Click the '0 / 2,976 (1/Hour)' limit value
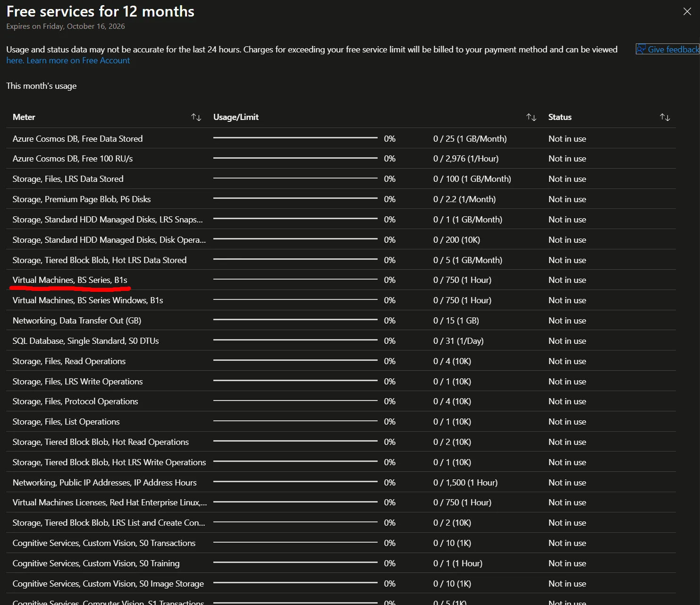700x605 pixels. tap(466, 159)
